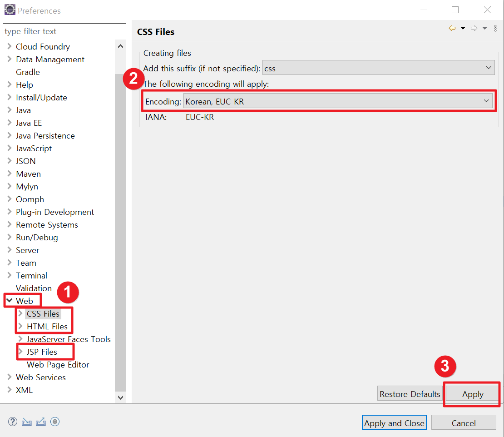Select Validation preferences item

point(34,288)
